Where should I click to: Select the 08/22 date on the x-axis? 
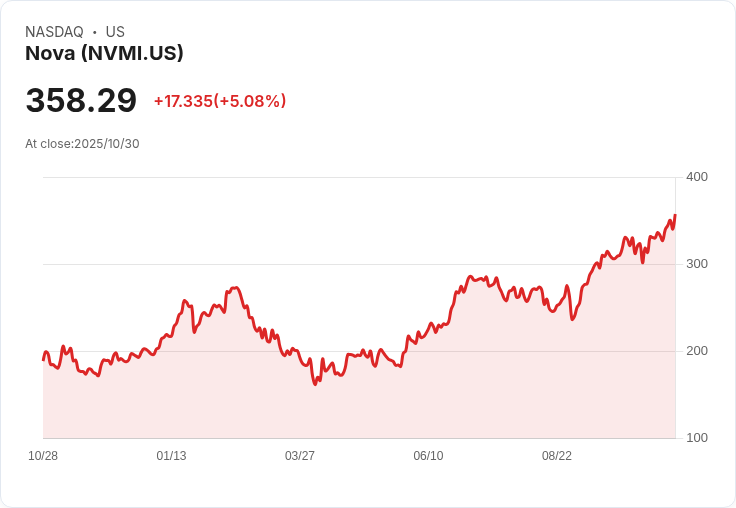pos(557,456)
